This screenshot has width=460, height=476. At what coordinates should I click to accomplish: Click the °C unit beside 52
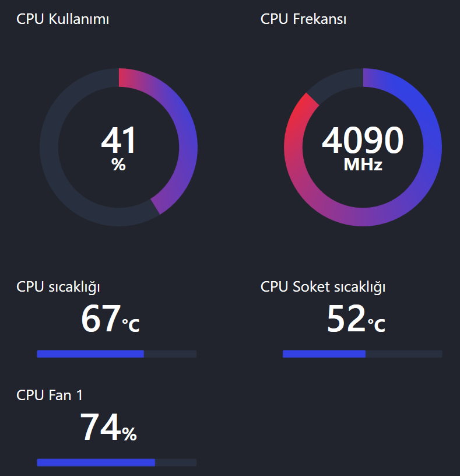377,324
